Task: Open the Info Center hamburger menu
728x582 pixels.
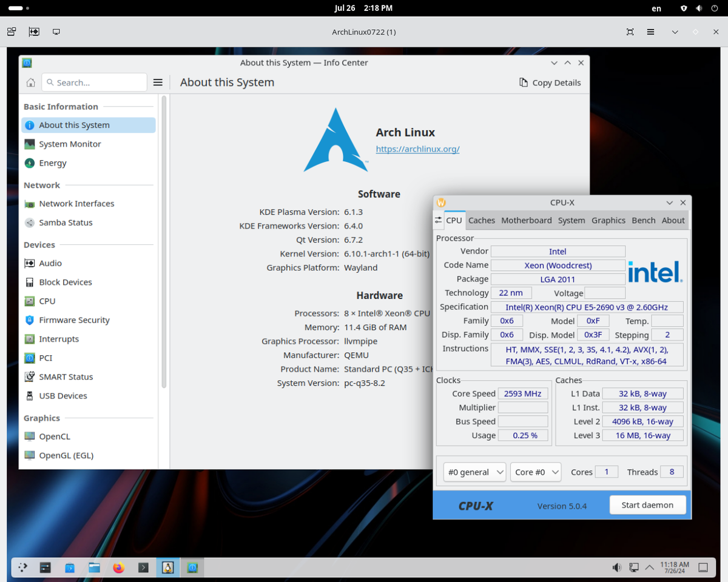Action: pyautogui.click(x=158, y=82)
